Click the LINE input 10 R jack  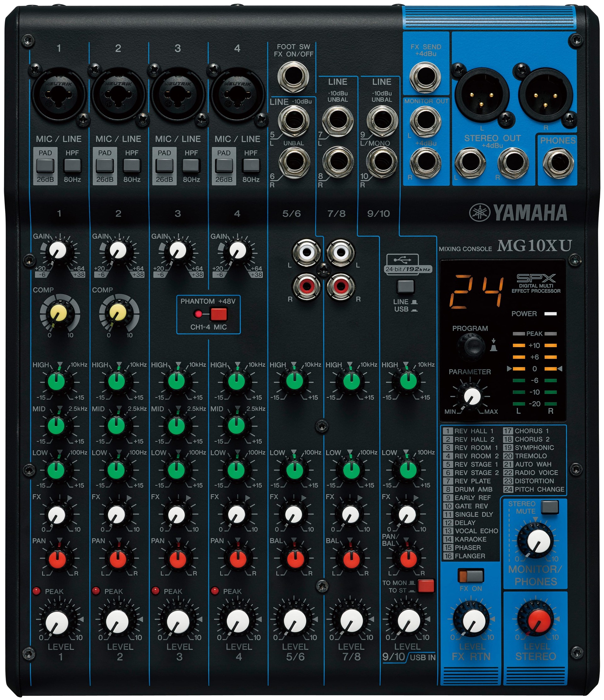point(382,162)
